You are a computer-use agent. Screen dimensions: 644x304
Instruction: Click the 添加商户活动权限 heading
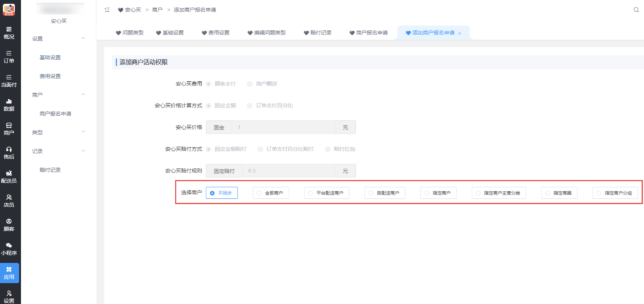pyautogui.click(x=143, y=62)
